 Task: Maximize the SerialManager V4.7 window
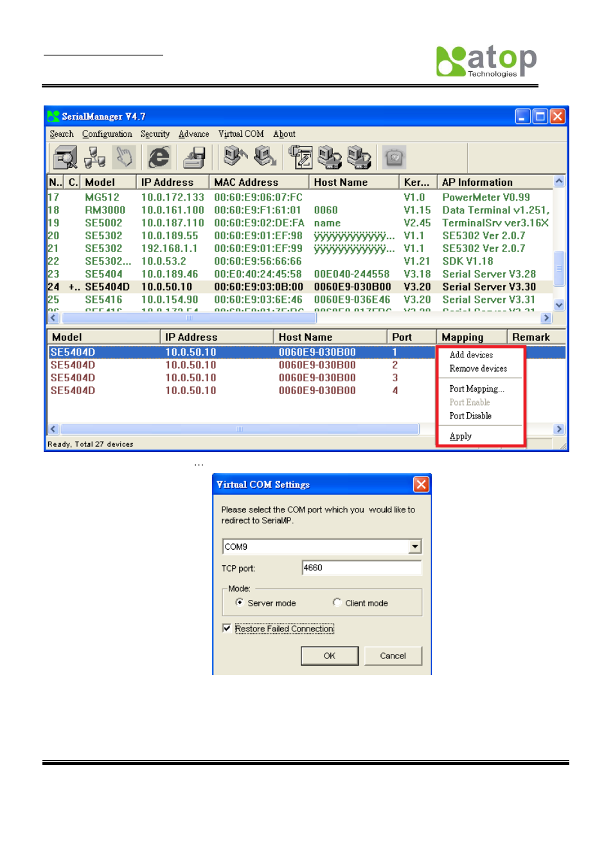tap(540, 116)
